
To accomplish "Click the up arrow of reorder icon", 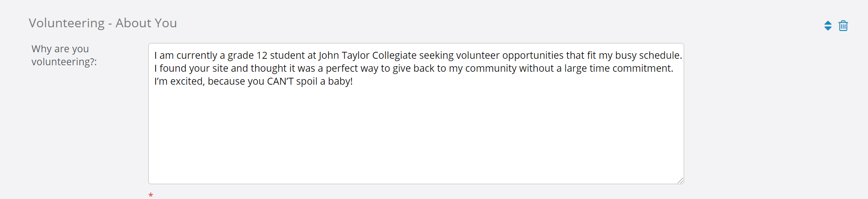I will tap(828, 23).
